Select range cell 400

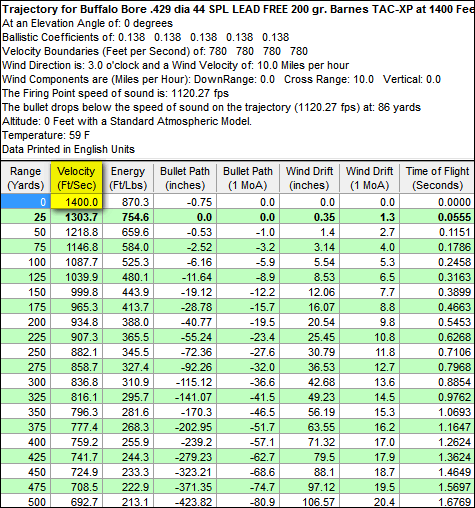(x=25, y=442)
